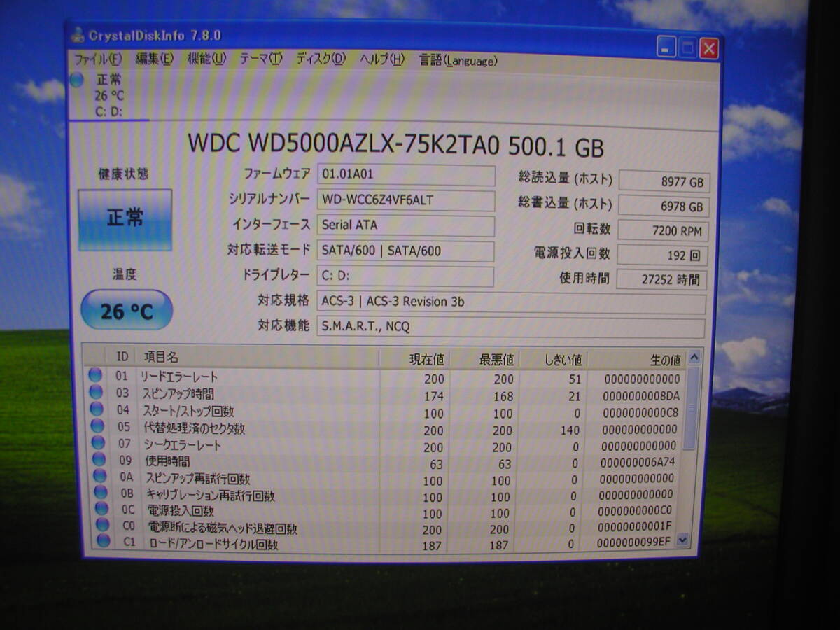Select the 電源投入回数 attribute row name

181,512
